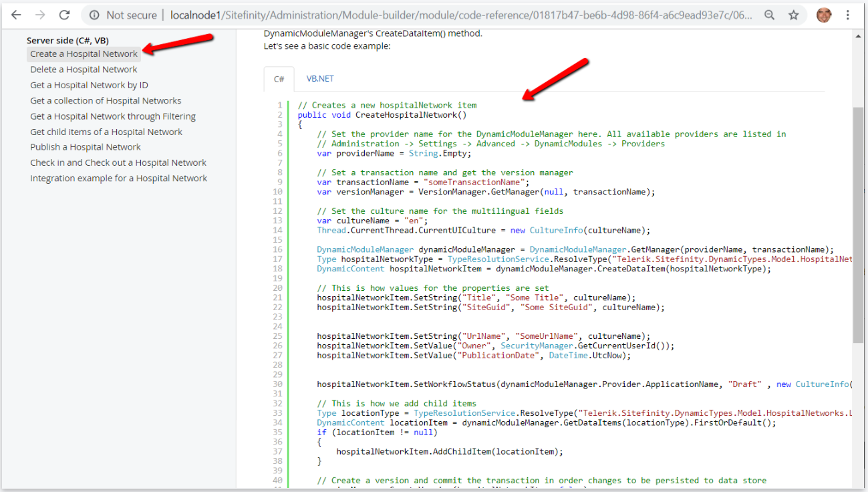Go back using the browser back arrow
This screenshot has width=868, height=492.
(16, 15)
